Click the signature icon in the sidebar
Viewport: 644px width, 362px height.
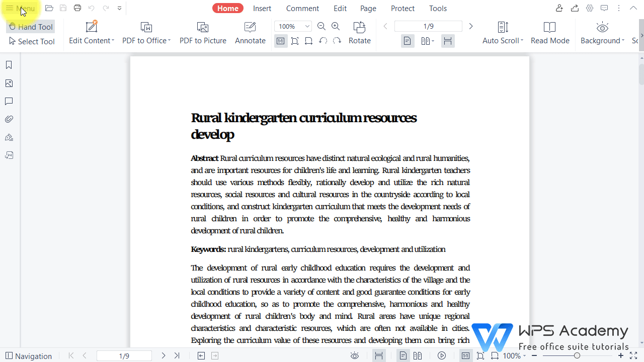(9, 137)
